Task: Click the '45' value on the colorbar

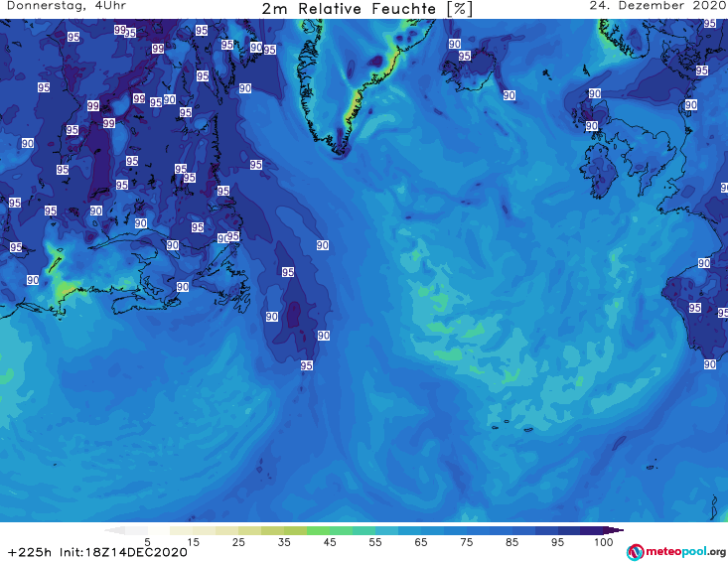Action: [x=330, y=542]
